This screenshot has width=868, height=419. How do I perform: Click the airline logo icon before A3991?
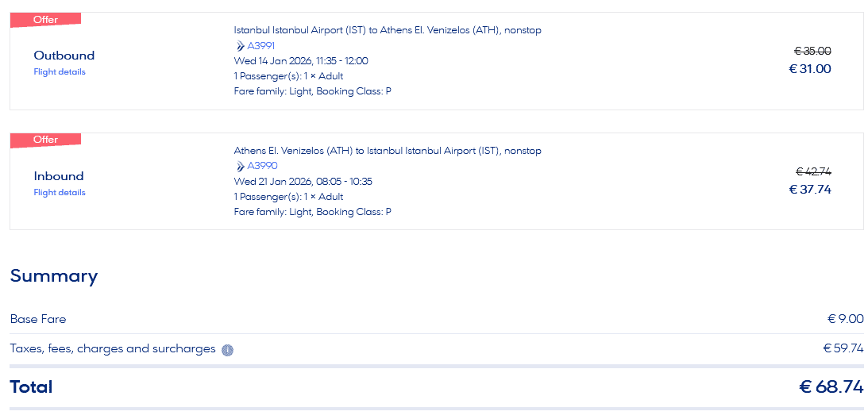[x=241, y=46]
